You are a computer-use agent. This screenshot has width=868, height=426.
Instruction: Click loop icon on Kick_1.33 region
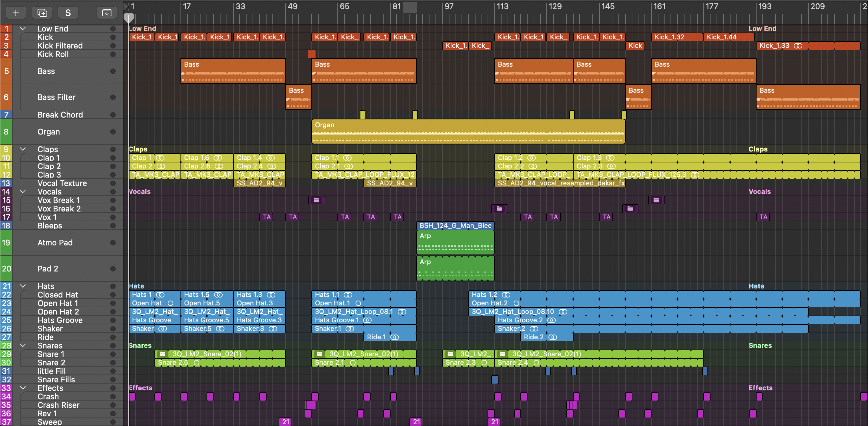click(797, 45)
